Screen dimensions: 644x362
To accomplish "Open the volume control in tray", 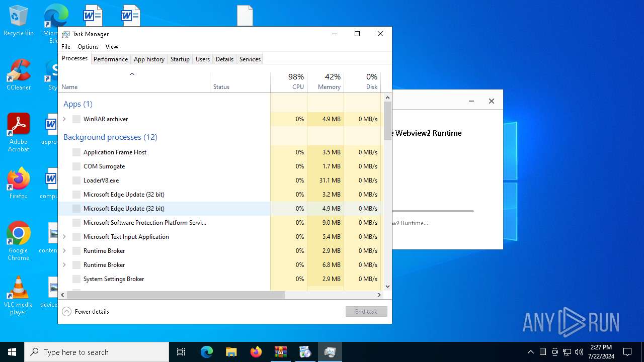I will tap(579, 352).
